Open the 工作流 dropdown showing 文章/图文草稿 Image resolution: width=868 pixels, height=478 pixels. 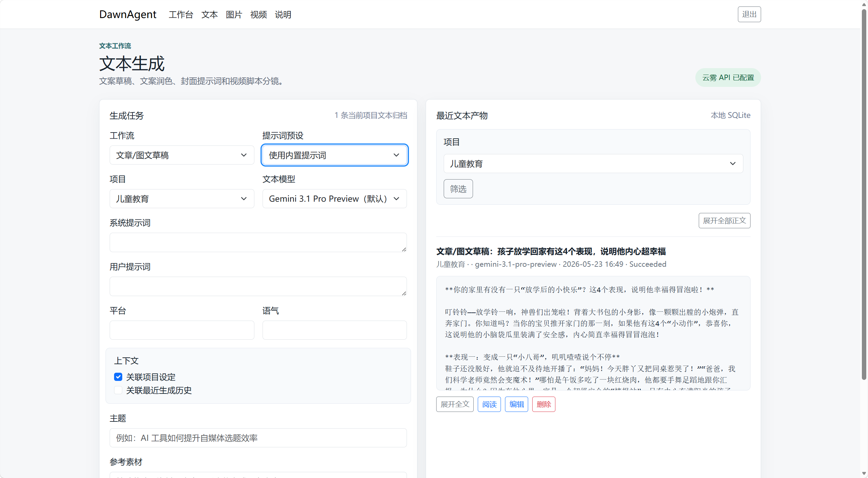[x=182, y=155]
